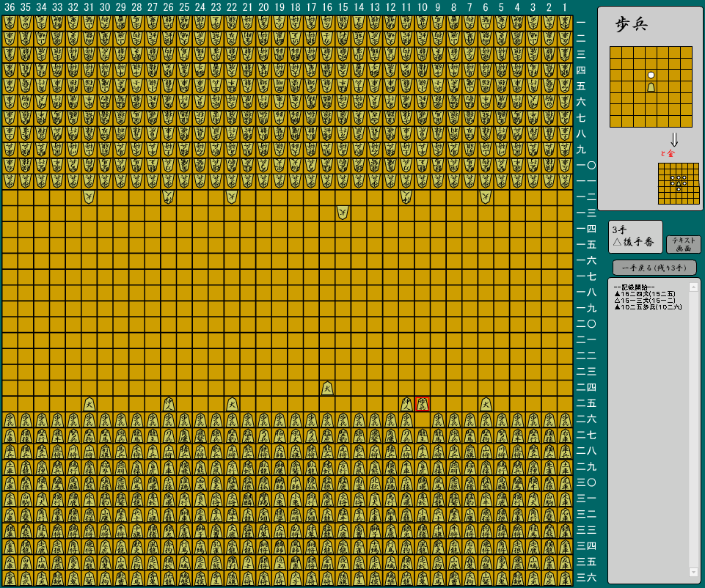The image size is (705, 588).
Task: Select the dog piece advanced to rank 二四
Action: 326,389
